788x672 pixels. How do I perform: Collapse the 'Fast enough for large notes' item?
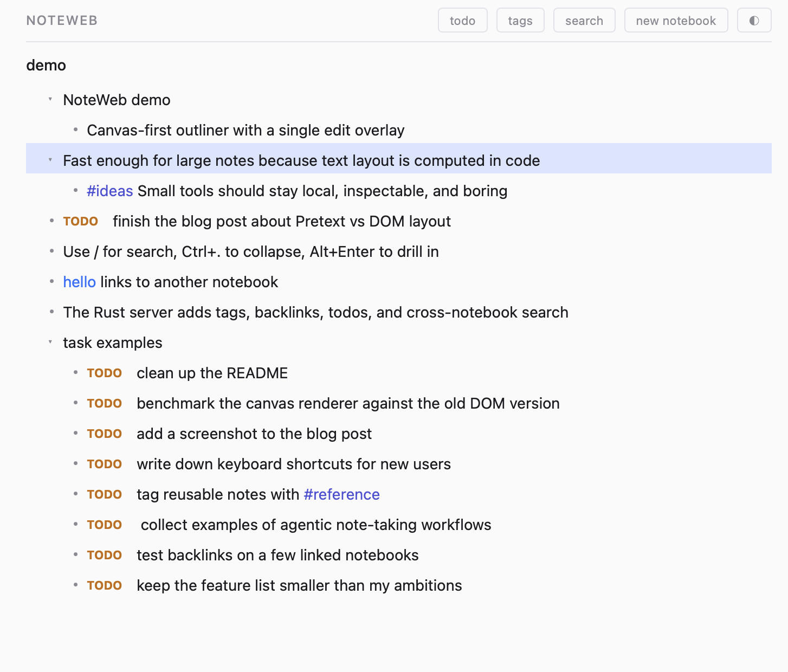50,160
